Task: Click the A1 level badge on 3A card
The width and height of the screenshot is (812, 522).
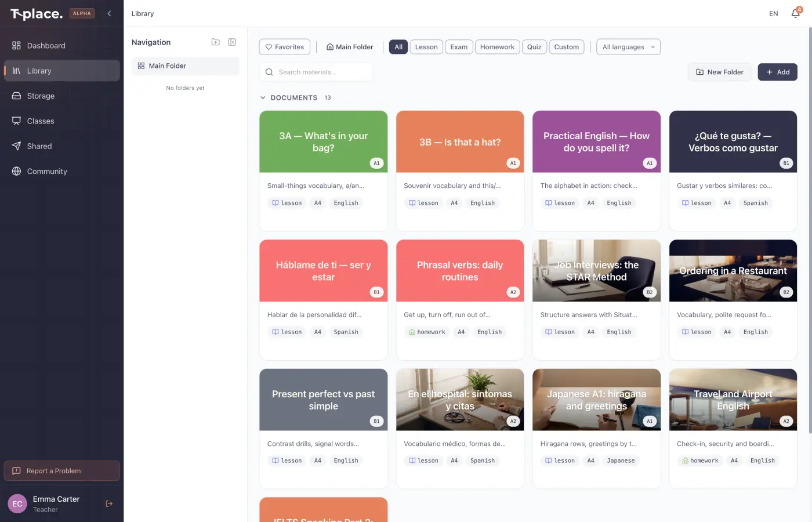Action: click(x=376, y=164)
